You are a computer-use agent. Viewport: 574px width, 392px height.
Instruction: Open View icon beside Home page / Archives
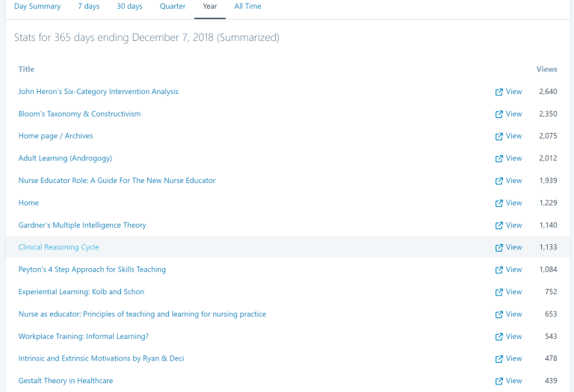coord(499,137)
